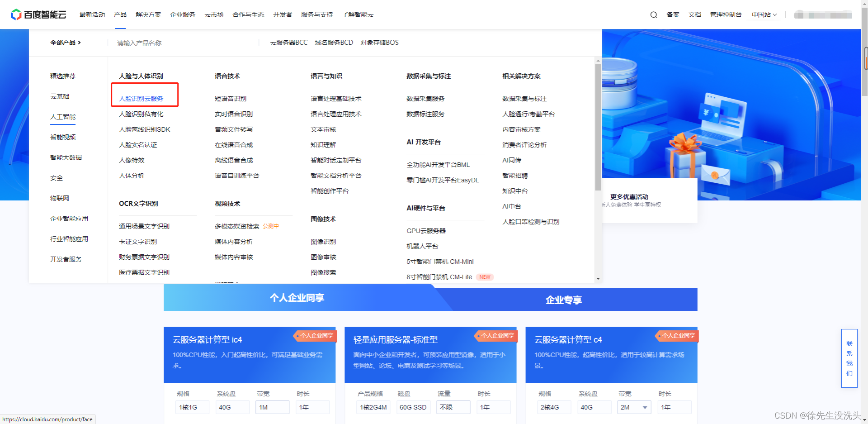
Task: Select the 1M bandwidth in ic4 card
Action: tap(273, 407)
